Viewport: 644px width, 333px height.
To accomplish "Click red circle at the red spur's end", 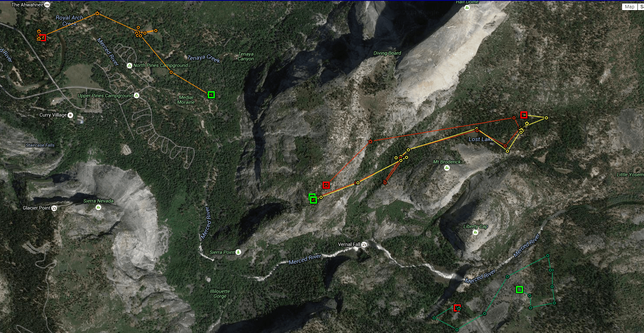I will pyautogui.click(x=385, y=183).
